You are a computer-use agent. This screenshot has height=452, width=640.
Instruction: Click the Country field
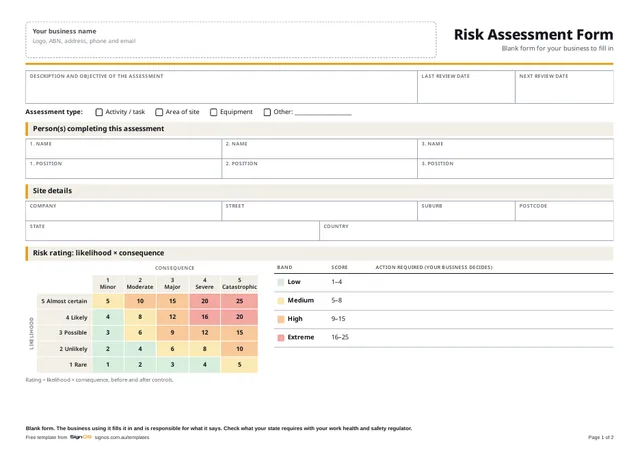[466, 231]
